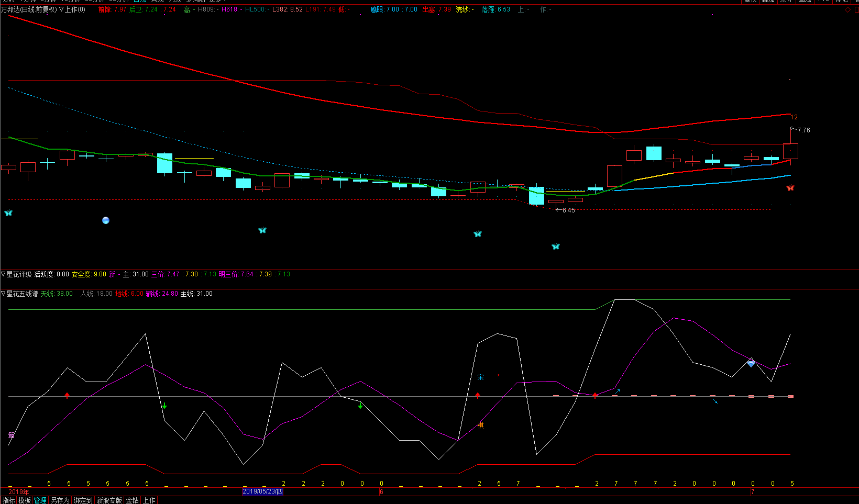Click the cyan butterfly below the 6.45 low

556,247
